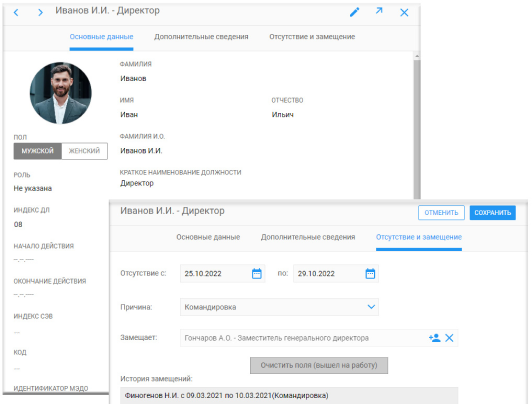This screenshot has height=404, width=532.
Task: Click the employee profile photo
Action: coord(60,93)
